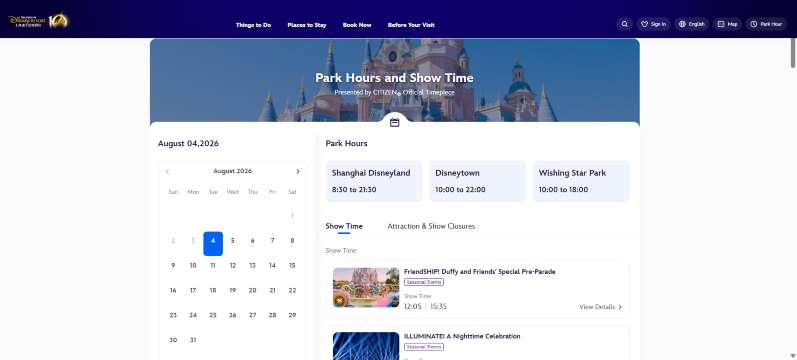Select August 10 in calendar
The height and width of the screenshot is (360, 797).
(x=193, y=265)
